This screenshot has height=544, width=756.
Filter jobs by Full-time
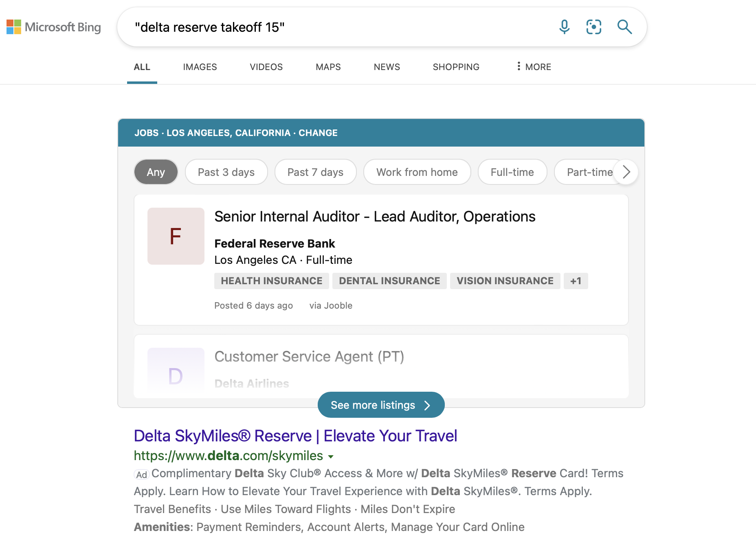(x=512, y=172)
